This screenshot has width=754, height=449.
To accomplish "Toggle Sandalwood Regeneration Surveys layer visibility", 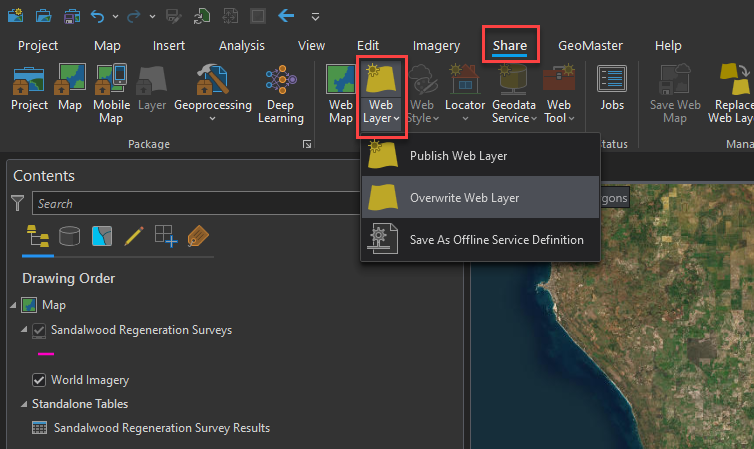I will pyautogui.click(x=39, y=330).
